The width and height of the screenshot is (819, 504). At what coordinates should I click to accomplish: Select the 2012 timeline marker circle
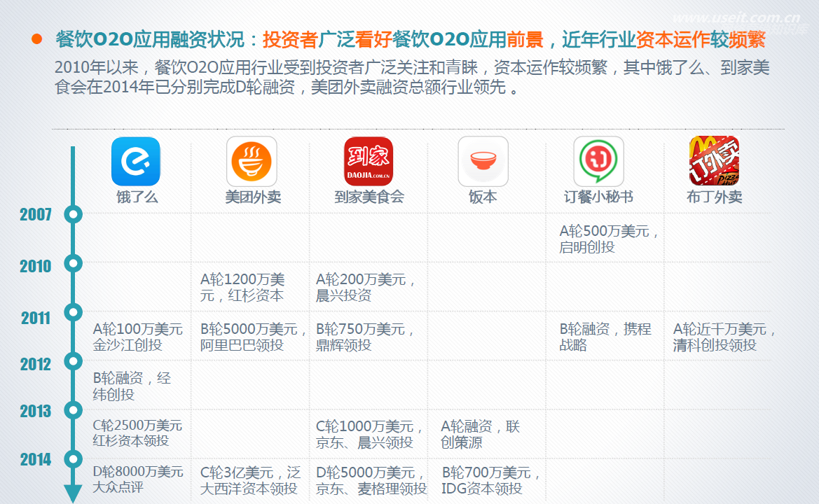(x=73, y=361)
